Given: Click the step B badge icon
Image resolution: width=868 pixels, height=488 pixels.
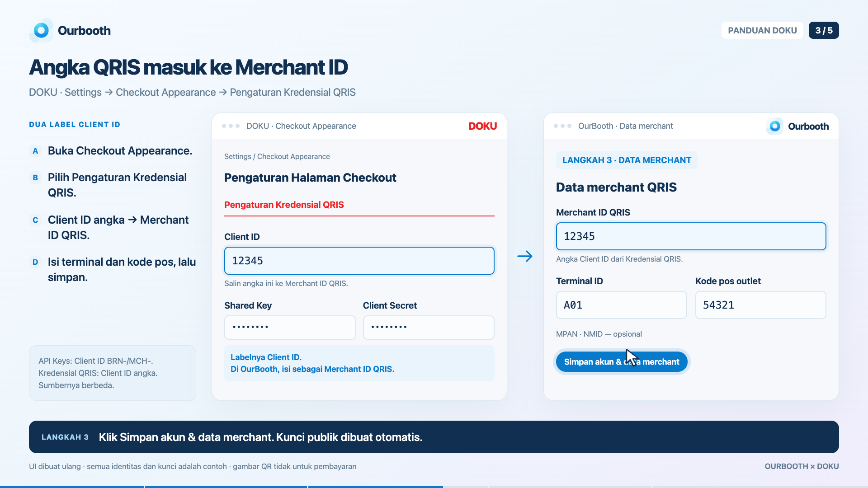Looking at the screenshot, I should coord(35,178).
